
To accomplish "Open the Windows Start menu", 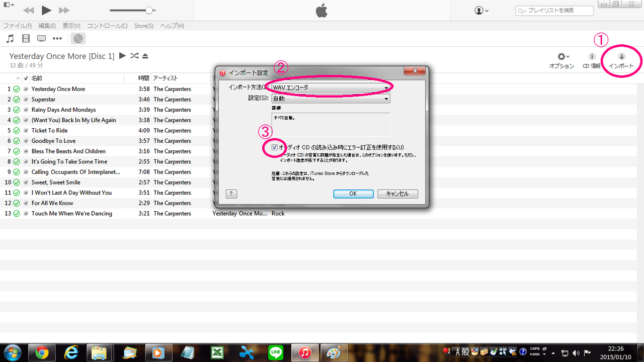I will coord(12,353).
